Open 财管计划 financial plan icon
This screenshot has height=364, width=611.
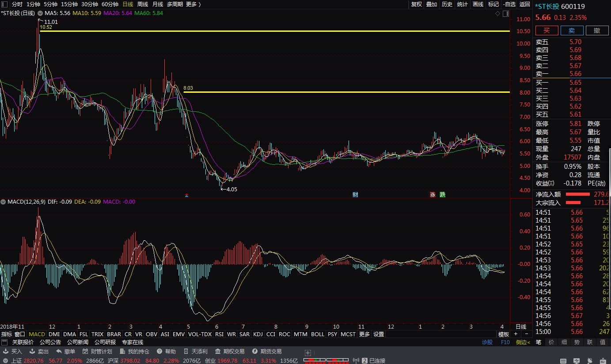[x=85, y=352]
